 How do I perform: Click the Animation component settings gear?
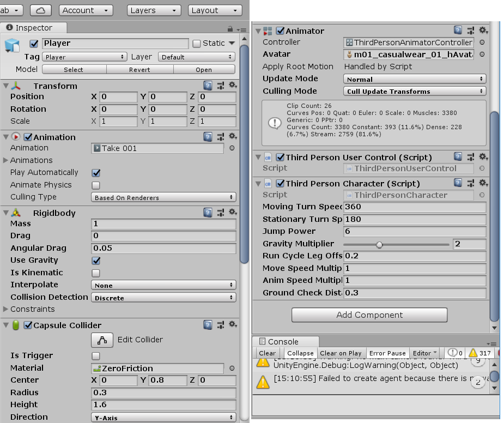pyautogui.click(x=233, y=137)
